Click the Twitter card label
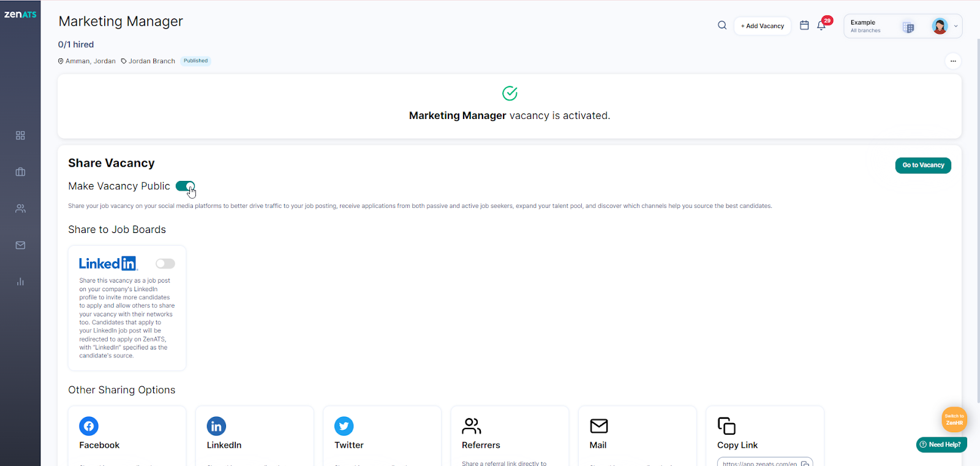 (x=349, y=445)
